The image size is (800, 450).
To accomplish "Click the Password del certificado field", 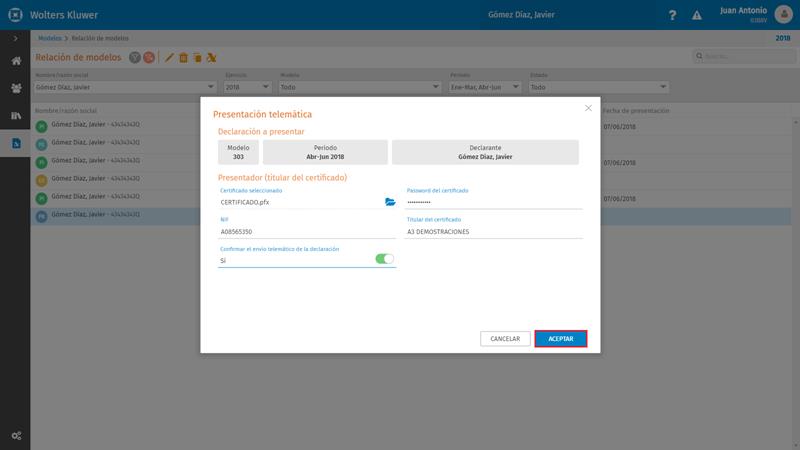I will (x=494, y=202).
